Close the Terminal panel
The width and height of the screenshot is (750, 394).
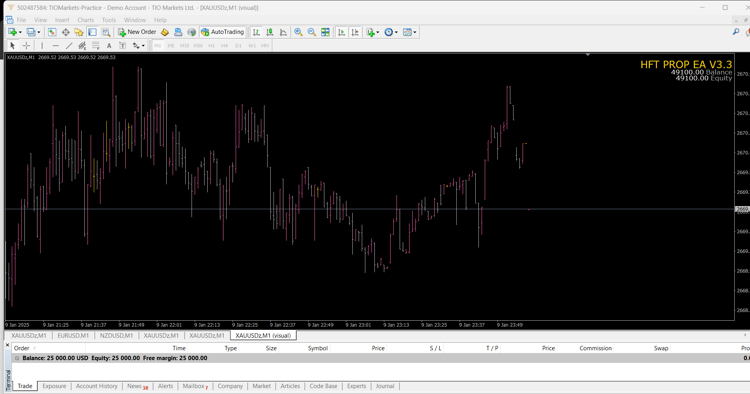(x=8, y=345)
